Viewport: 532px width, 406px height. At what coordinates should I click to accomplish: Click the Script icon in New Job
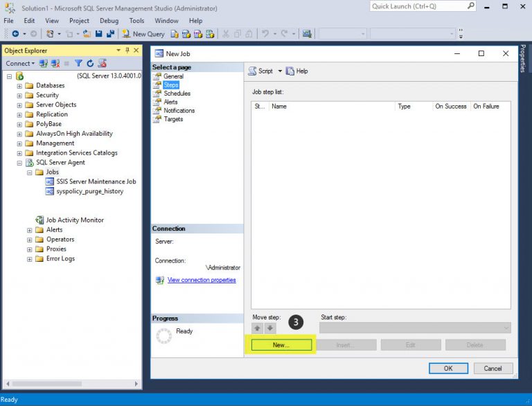[252, 71]
